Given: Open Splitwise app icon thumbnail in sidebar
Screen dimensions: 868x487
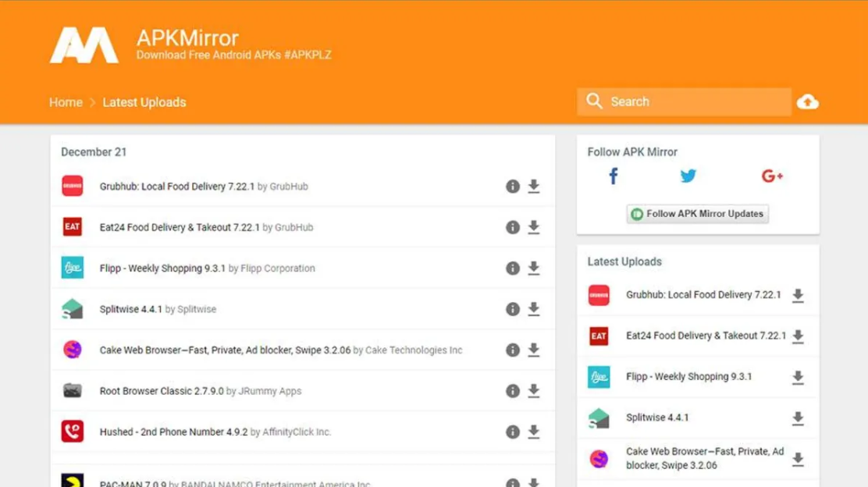Looking at the screenshot, I should [599, 418].
